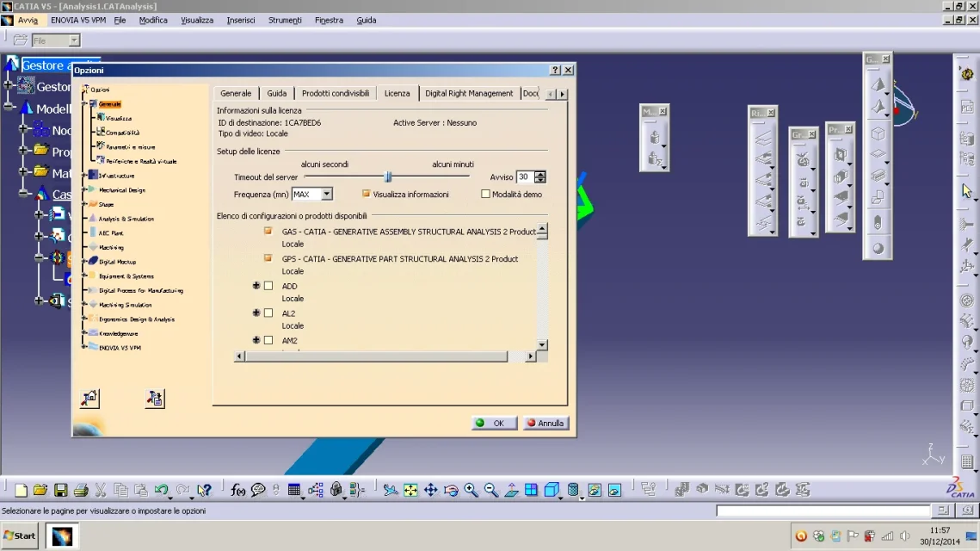This screenshot has height=551, width=980.
Task: Open the Finestra menu
Action: (329, 20)
